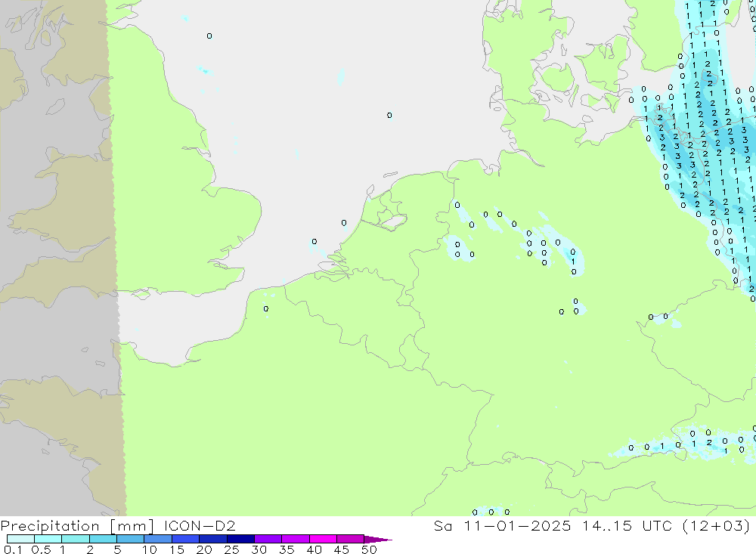Click the '(12+03)' forecast run label

pos(715,525)
